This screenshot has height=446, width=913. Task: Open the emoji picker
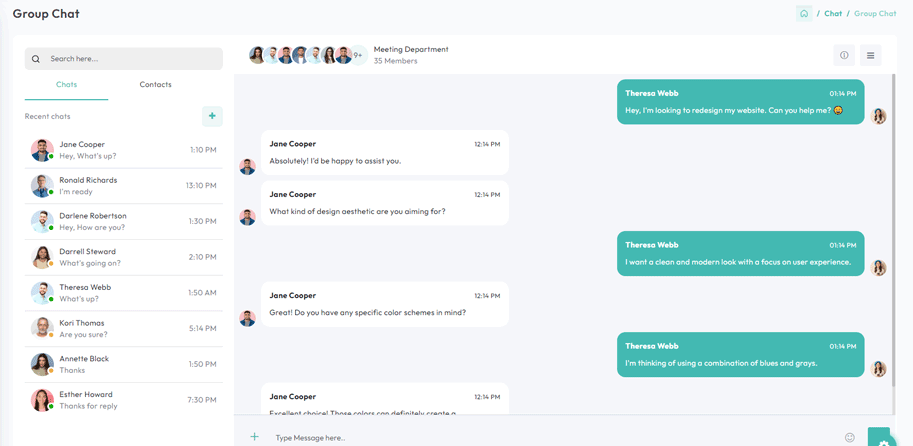tap(850, 437)
